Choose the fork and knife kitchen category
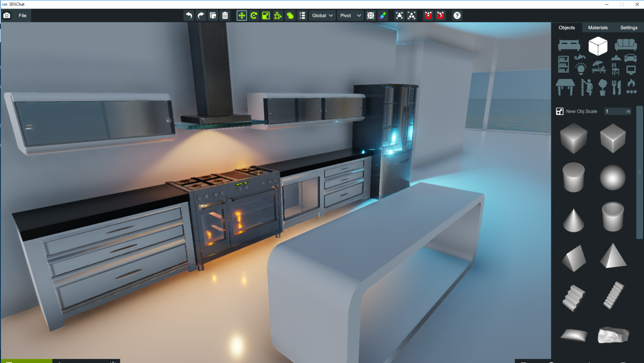 click(616, 87)
